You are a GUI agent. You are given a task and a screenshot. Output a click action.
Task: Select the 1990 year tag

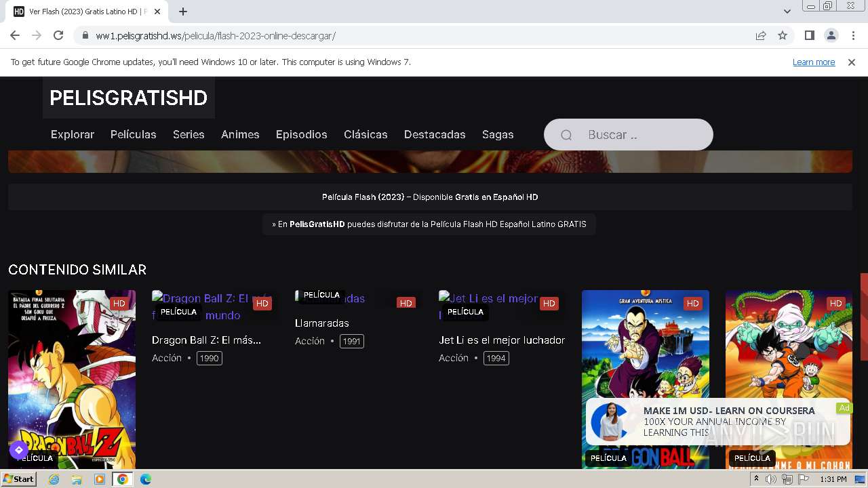pos(210,358)
